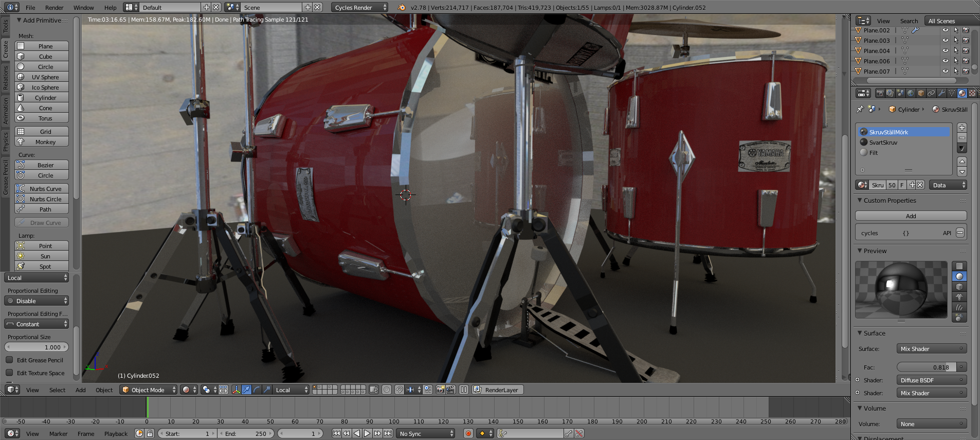Add a Torus mesh
The width and height of the screenshot is (980, 440).
tap(42, 118)
